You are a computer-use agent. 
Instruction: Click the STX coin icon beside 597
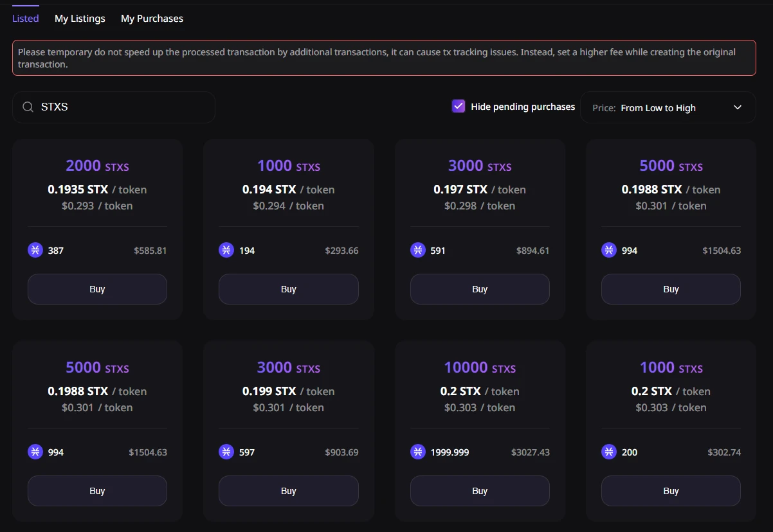(x=226, y=452)
